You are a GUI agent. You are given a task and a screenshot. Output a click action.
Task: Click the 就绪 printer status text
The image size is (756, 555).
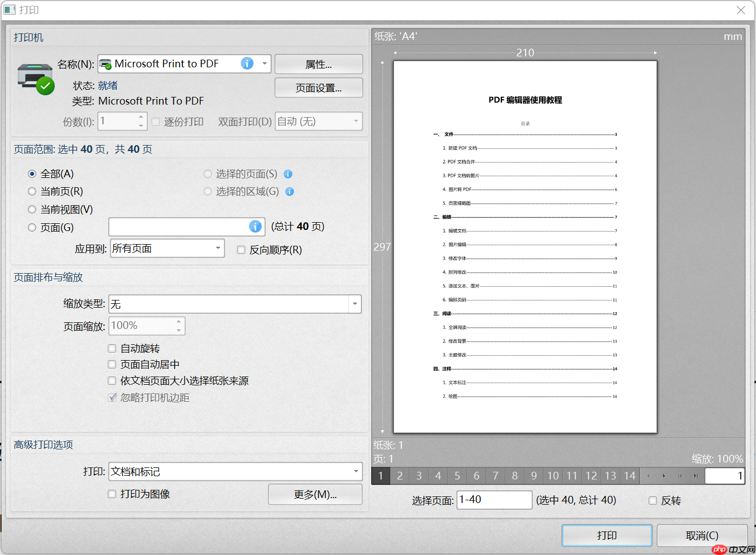click(108, 85)
